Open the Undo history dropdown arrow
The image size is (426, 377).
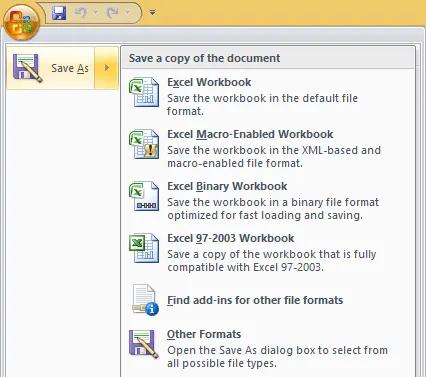tap(96, 13)
